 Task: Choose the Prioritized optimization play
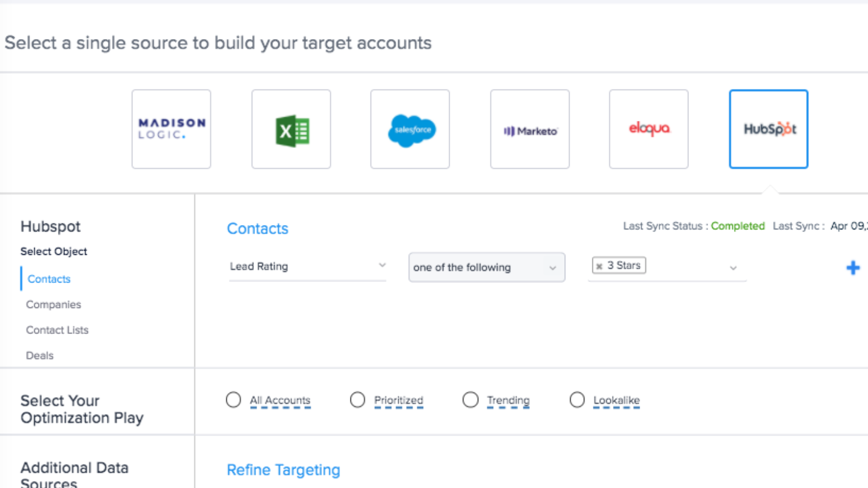[x=358, y=400]
